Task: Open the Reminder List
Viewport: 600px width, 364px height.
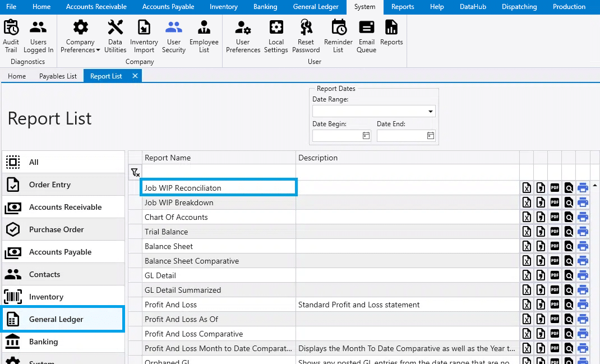Action: tap(338, 36)
